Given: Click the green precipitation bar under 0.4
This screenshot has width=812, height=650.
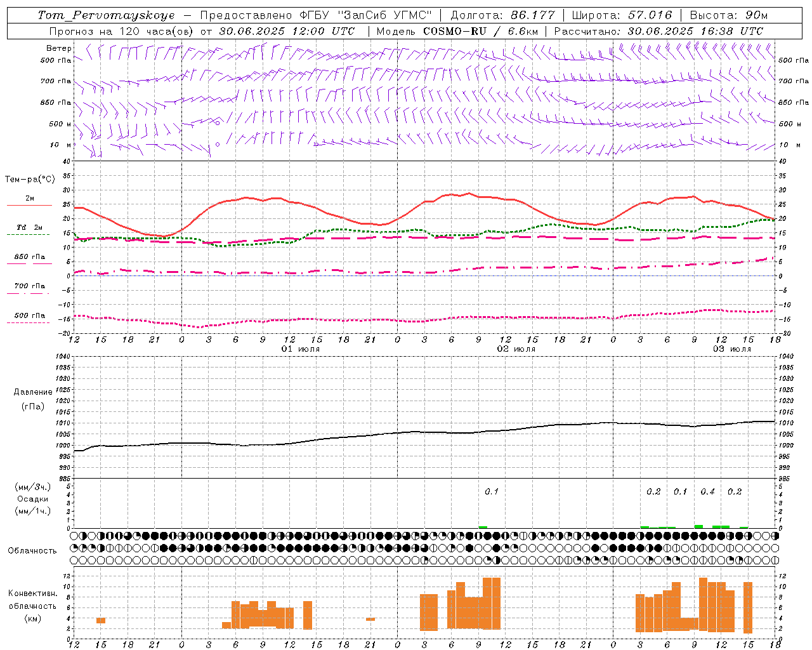Looking at the screenshot, I should click(x=698, y=526).
